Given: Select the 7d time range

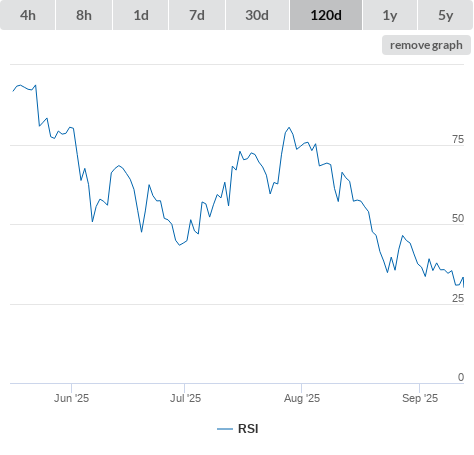Looking at the screenshot, I should [197, 15].
